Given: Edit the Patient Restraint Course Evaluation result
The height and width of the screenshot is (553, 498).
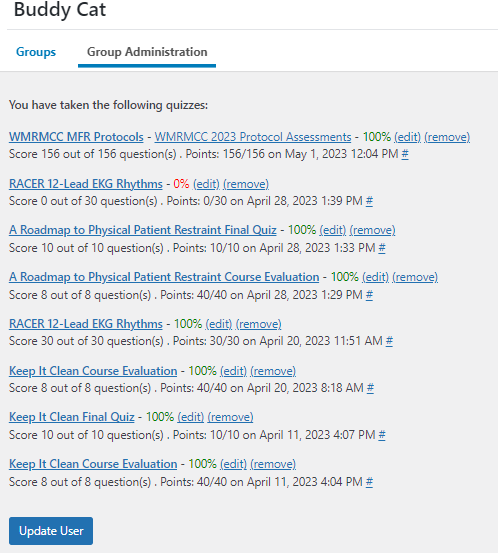Looking at the screenshot, I should pos(375,277).
